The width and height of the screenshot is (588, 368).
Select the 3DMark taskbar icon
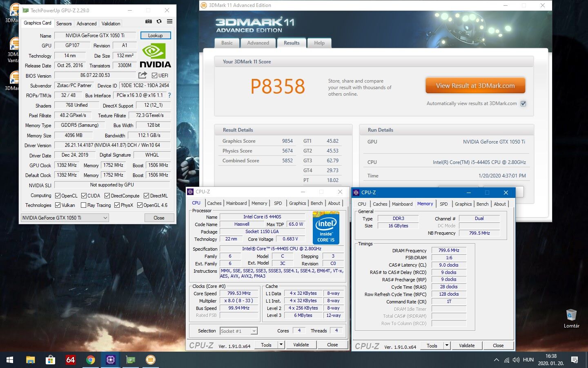pos(150,360)
